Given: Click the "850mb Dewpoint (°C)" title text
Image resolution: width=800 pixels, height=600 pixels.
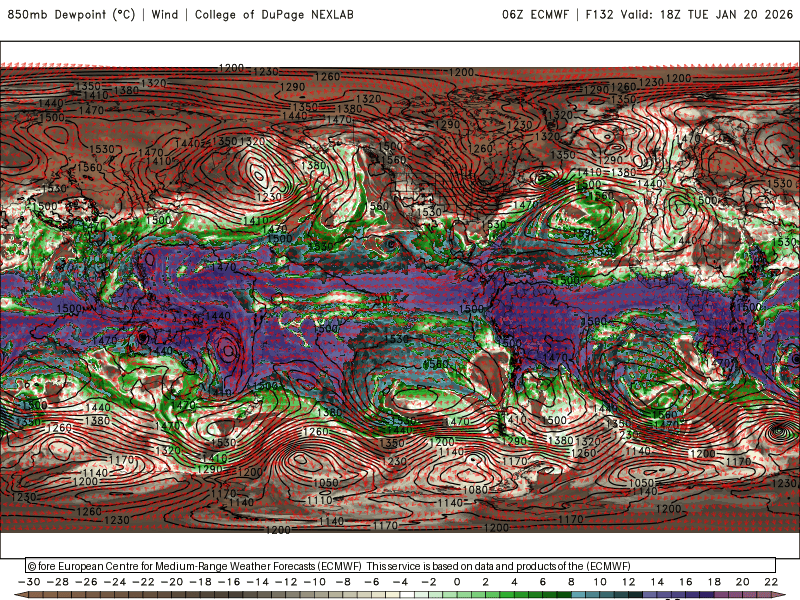Looking at the screenshot, I should (x=71, y=14).
